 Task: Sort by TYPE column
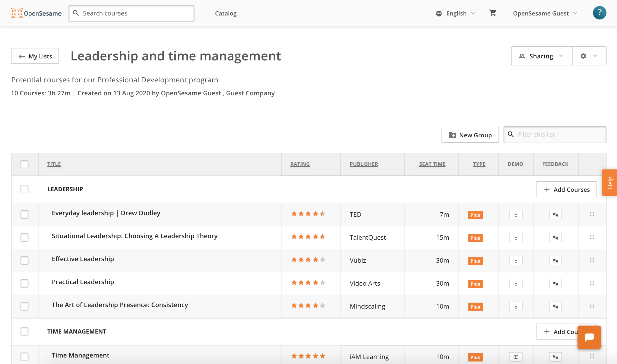point(479,164)
